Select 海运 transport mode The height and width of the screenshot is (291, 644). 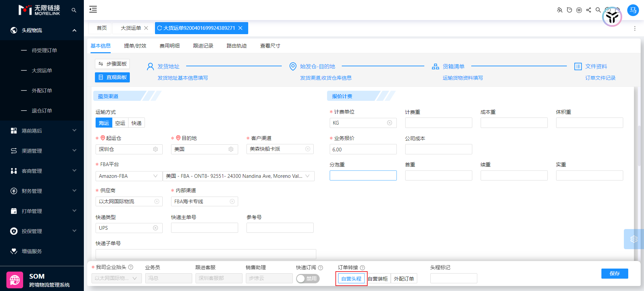[104, 123]
